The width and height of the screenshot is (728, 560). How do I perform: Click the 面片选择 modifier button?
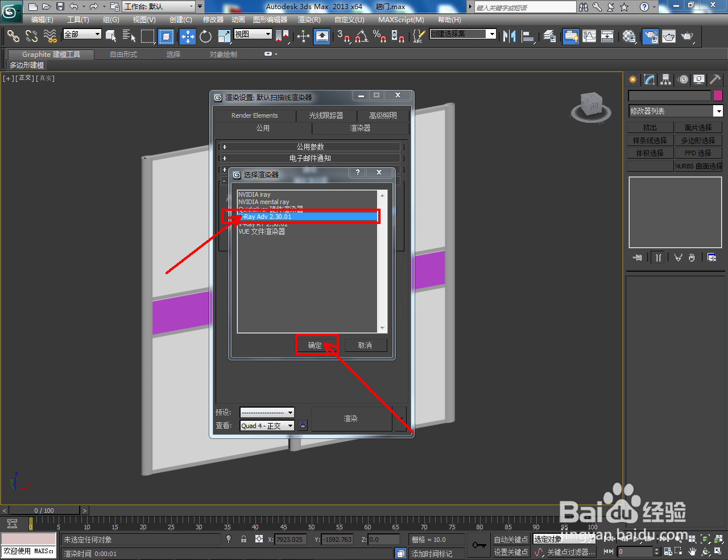pos(698,127)
